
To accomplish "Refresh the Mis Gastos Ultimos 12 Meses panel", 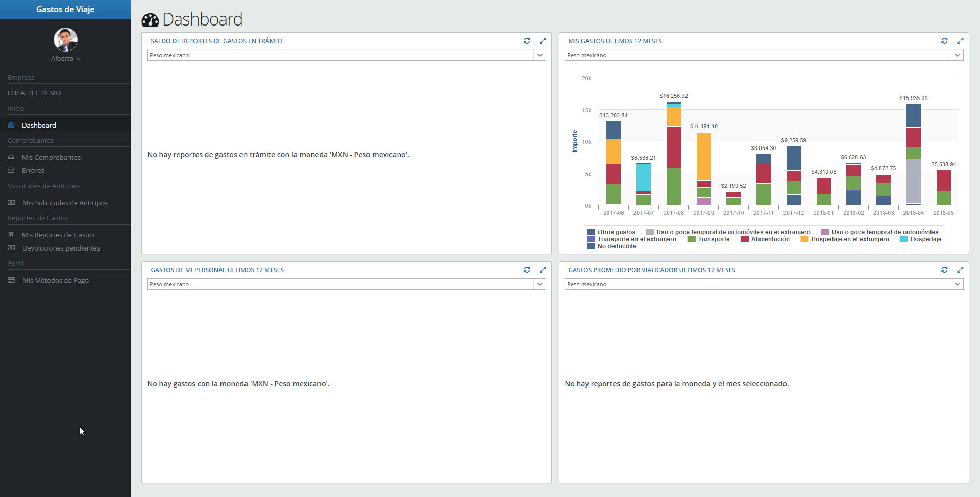I will point(944,41).
